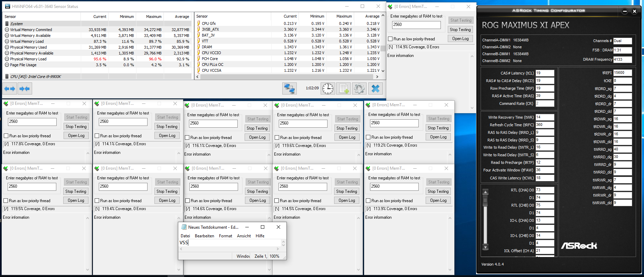This screenshot has width=644, height=277.
Task: Open the network remote monitoring icon in HWiNFO
Action: [289, 89]
